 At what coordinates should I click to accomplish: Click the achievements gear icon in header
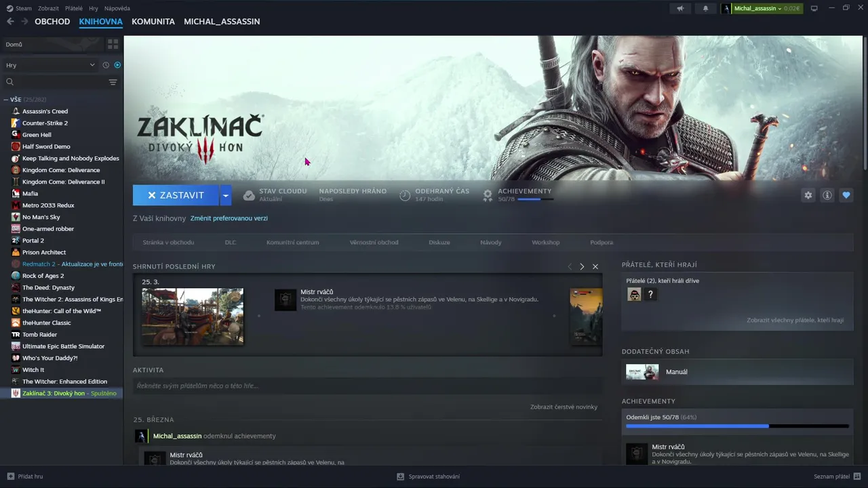(488, 195)
